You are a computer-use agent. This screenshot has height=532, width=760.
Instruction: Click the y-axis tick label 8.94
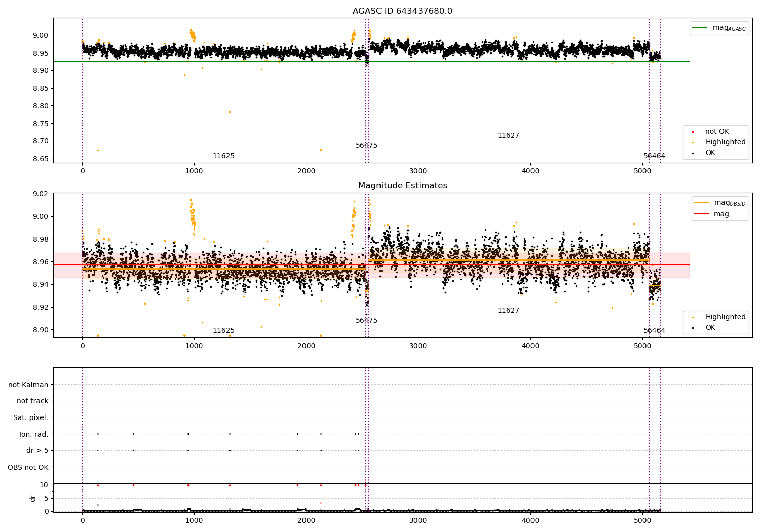[40, 284]
